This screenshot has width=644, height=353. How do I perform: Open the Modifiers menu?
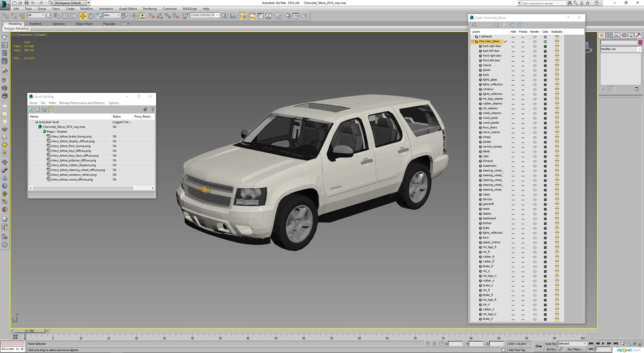click(87, 9)
